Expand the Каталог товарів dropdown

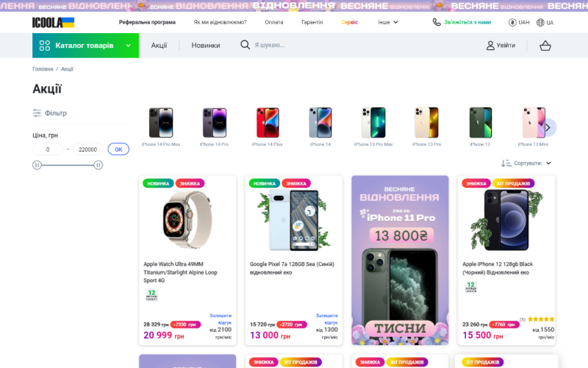point(85,46)
